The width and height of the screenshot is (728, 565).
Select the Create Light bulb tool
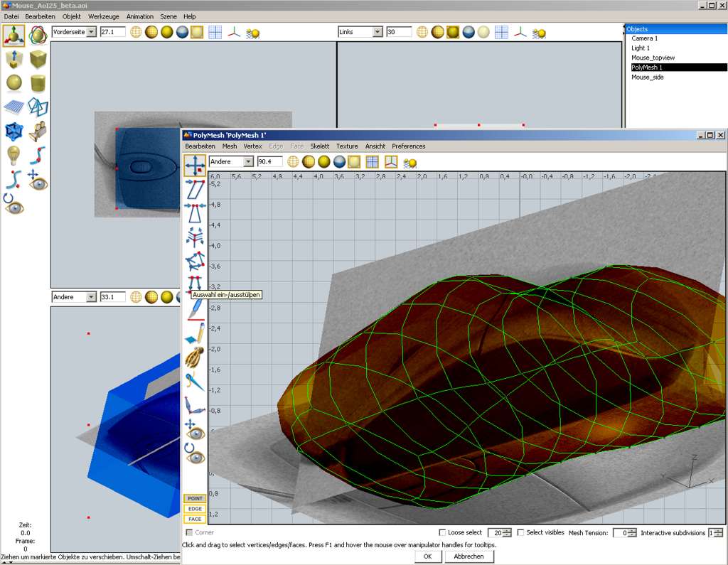[x=14, y=156]
